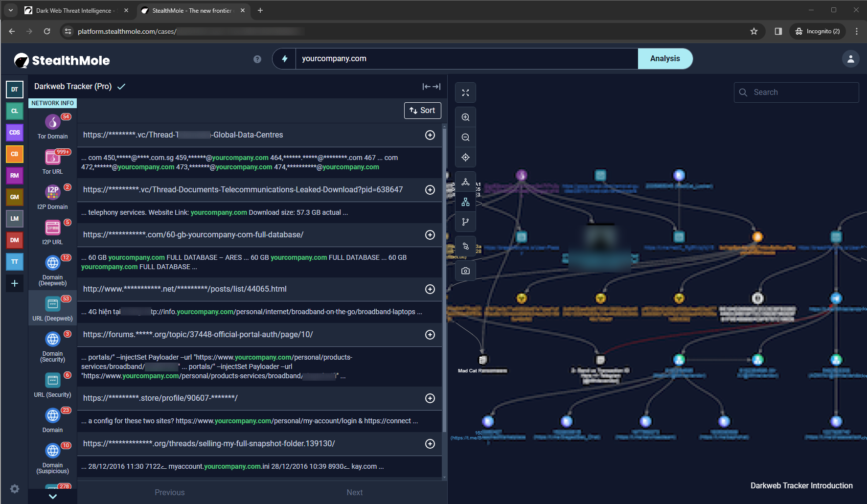
Task: Center the graph view target icon
Action: pyautogui.click(x=465, y=158)
